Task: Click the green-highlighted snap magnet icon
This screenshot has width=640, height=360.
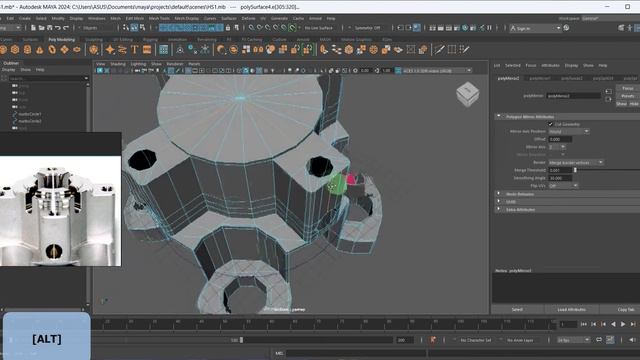Action: (292, 28)
